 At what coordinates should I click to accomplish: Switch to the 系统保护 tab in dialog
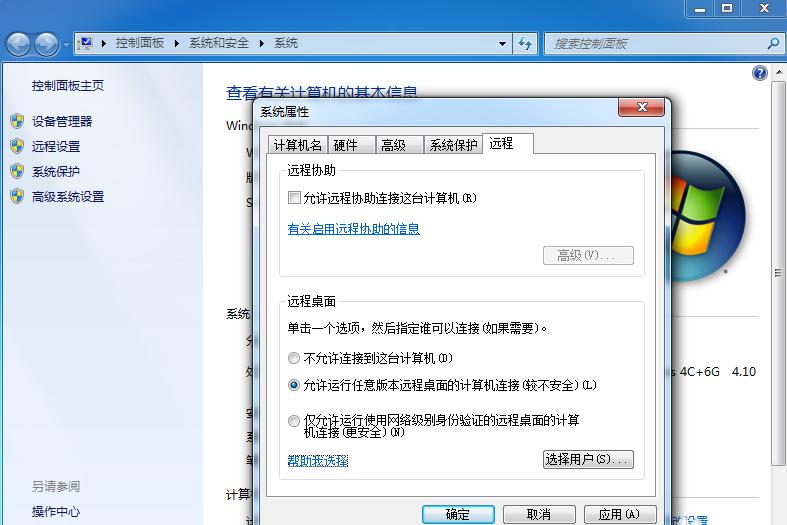pyautogui.click(x=453, y=145)
